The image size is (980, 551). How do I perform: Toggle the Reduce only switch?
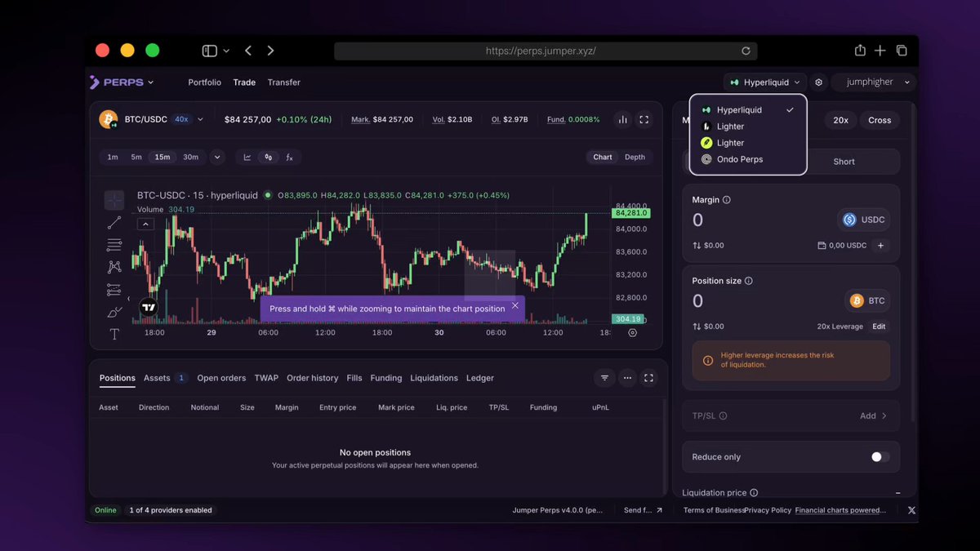click(x=880, y=457)
